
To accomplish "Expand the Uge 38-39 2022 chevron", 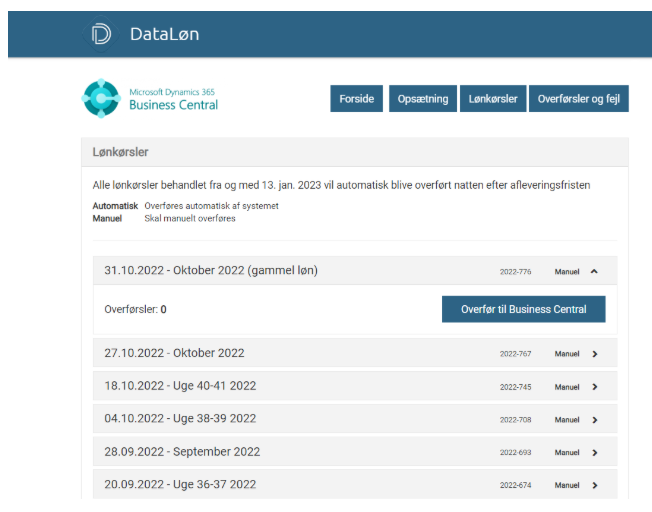I will pyautogui.click(x=594, y=420).
